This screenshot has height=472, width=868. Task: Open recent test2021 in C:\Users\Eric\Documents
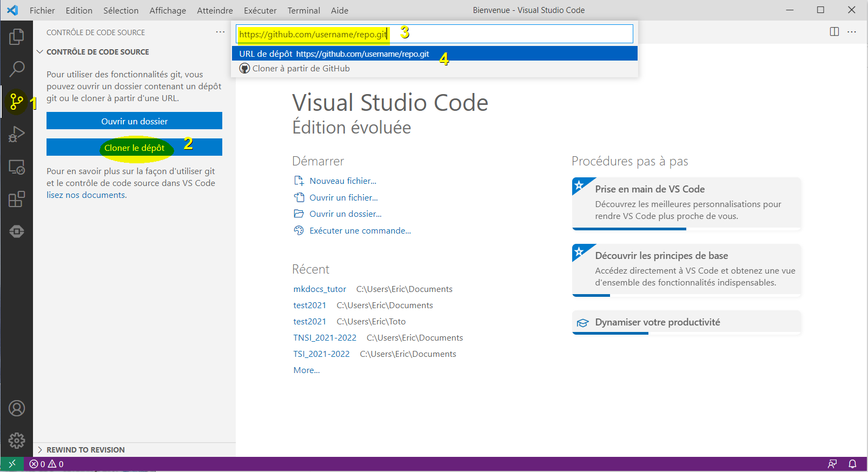pyautogui.click(x=310, y=305)
